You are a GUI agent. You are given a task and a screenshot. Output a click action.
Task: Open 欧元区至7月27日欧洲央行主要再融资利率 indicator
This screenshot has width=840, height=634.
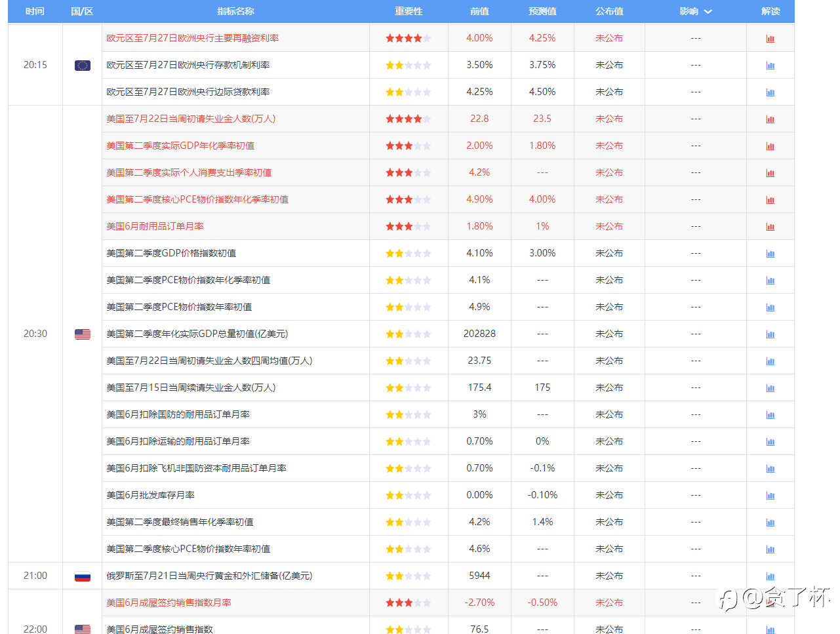coord(193,38)
